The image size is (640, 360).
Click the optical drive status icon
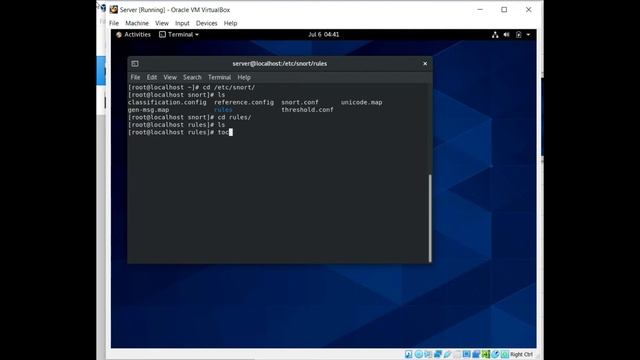click(418, 354)
